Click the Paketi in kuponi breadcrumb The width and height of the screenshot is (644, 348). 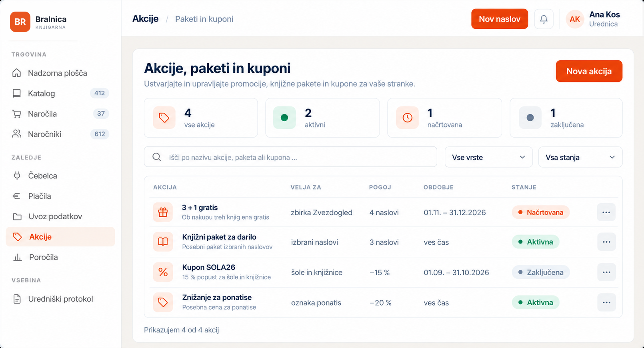click(204, 19)
